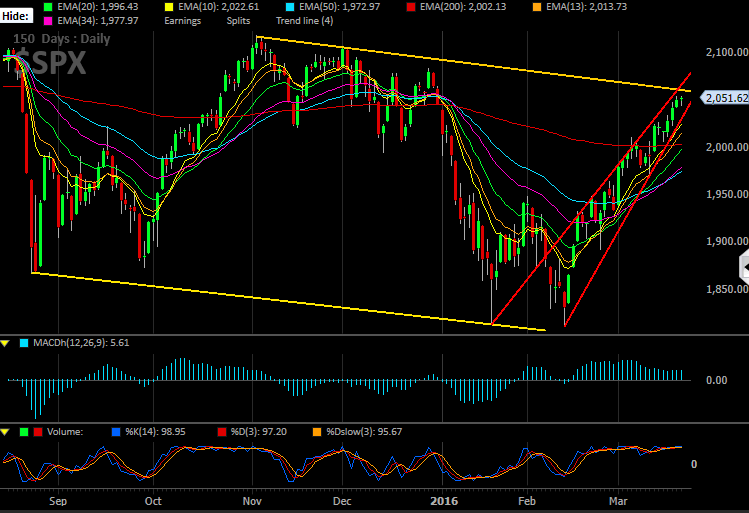The width and height of the screenshot is (749, 513).
Task: Click the %Dslow(3): 95.67 label
Action: tap(364, 432)
